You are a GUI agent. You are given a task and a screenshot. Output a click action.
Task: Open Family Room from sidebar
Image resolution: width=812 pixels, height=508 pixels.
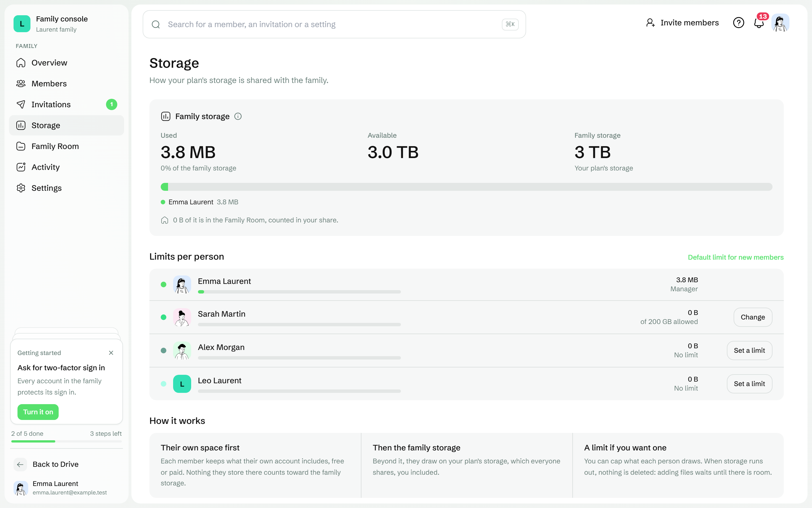point(67,146)
